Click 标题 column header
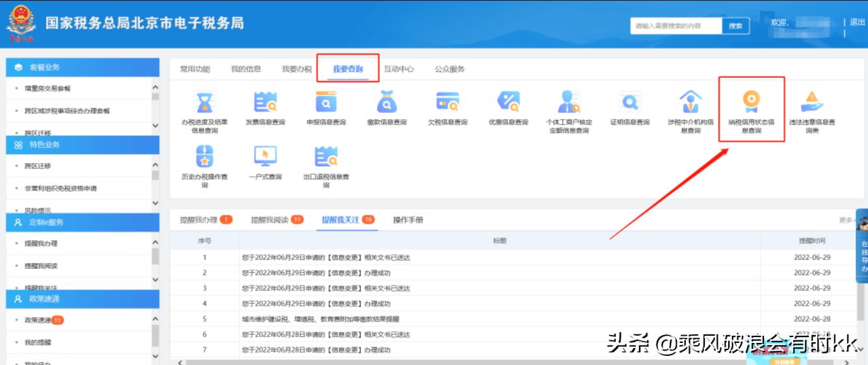The width and height of the screenshot is (868, 365). click(499, 240)
